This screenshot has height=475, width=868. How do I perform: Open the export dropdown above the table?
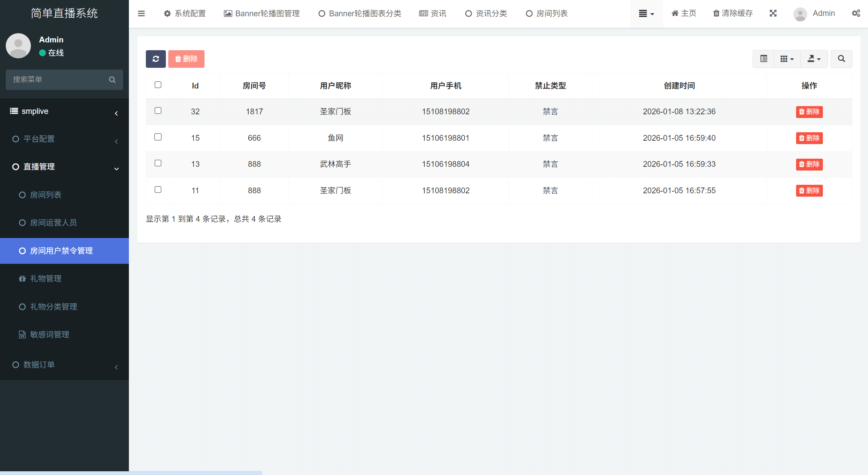(x=813, y=59)
